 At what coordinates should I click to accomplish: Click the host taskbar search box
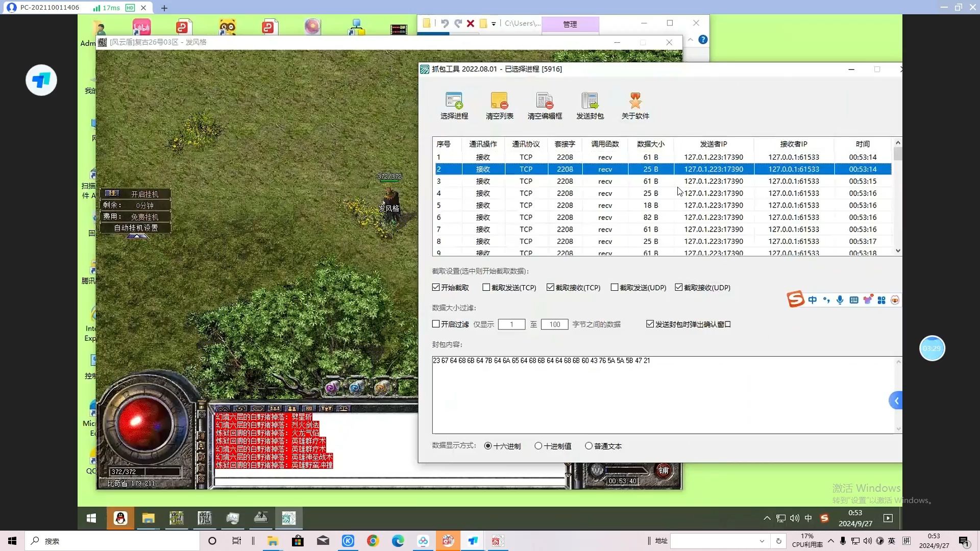(x=112, y=541)
